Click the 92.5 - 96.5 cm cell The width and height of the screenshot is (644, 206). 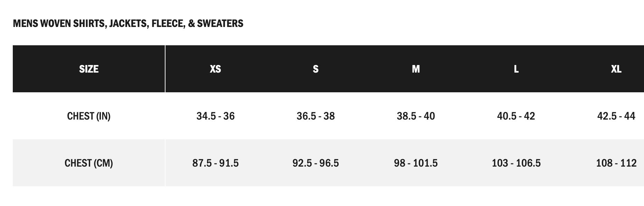[x=315, y=163]
